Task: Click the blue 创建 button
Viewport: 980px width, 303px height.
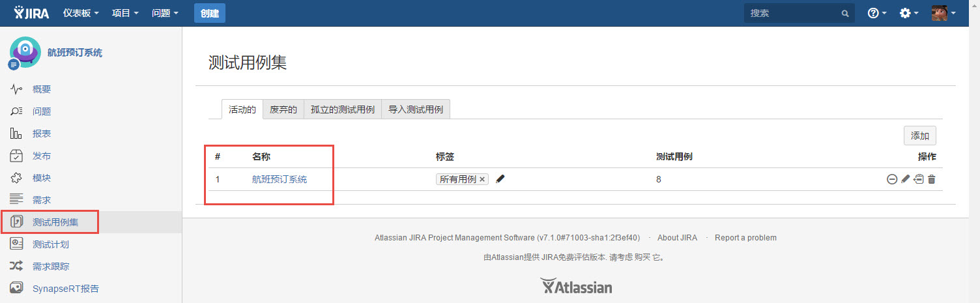Action: point(210,13)
